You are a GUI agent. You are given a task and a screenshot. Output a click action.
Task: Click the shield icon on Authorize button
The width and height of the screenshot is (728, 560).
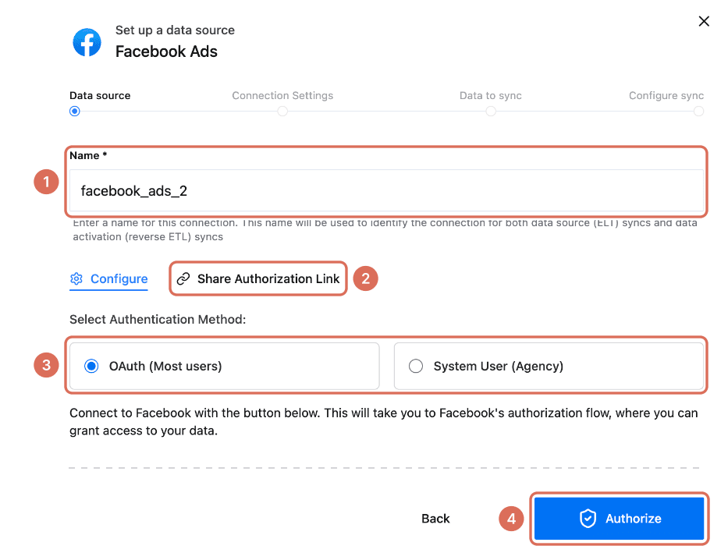tap(588, 518)
